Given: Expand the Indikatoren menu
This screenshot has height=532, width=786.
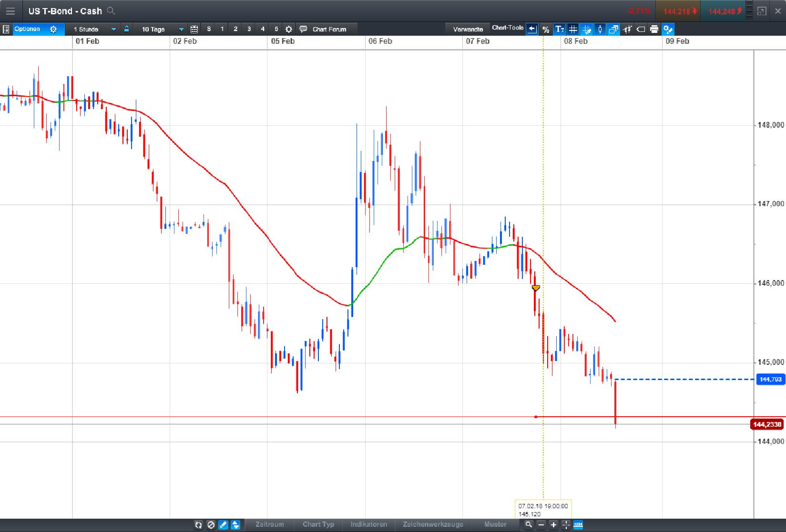Looking at the screenshot, I should 368,524.
